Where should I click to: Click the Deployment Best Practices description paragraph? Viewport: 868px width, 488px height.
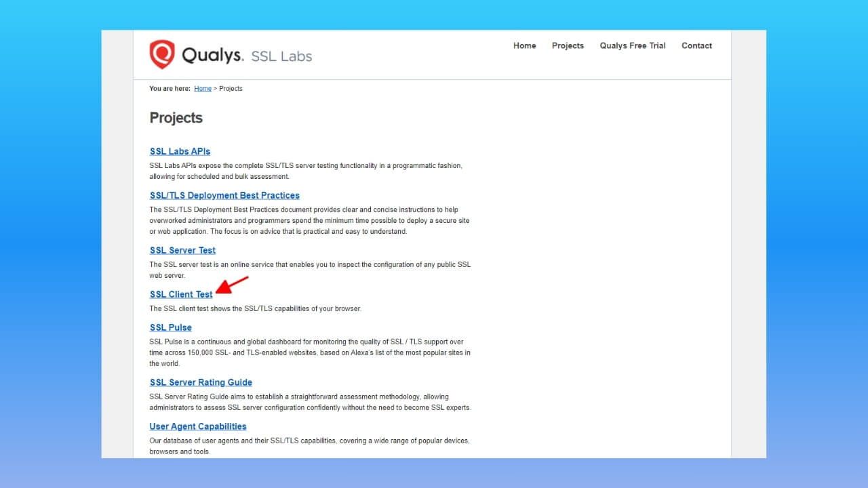coord(309,220)
